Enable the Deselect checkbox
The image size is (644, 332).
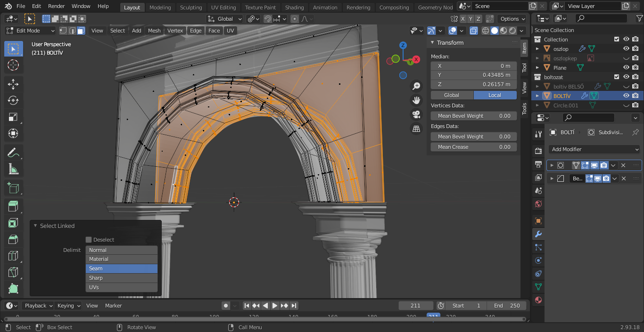pyautogui.click(x=89, y=240)
